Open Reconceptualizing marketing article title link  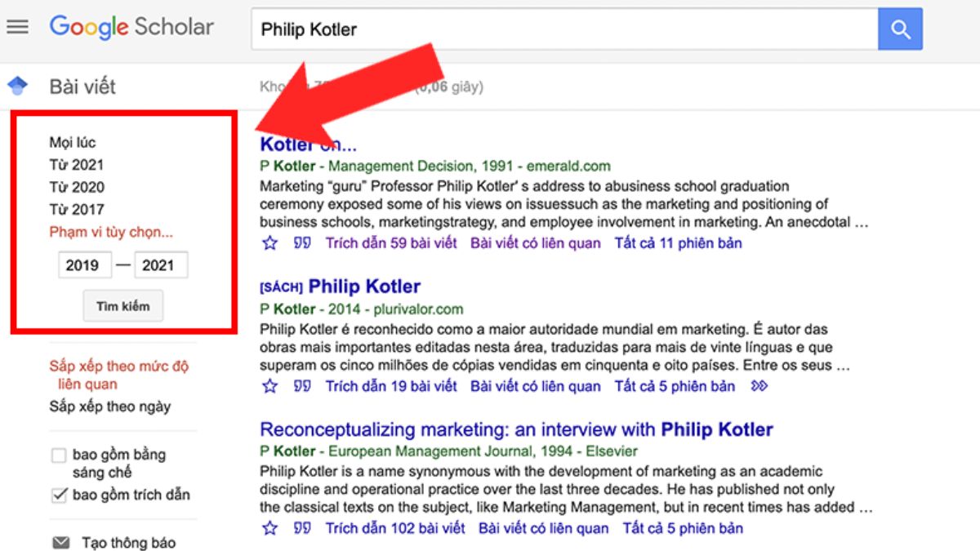(x=516, y=429)
